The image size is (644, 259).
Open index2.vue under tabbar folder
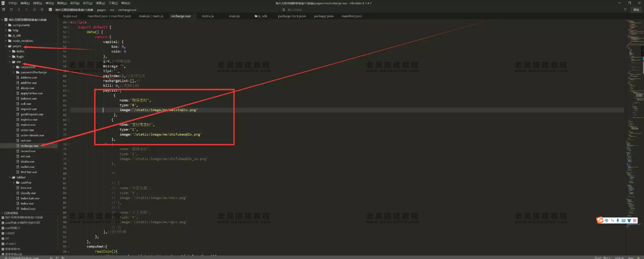[28, 209]
